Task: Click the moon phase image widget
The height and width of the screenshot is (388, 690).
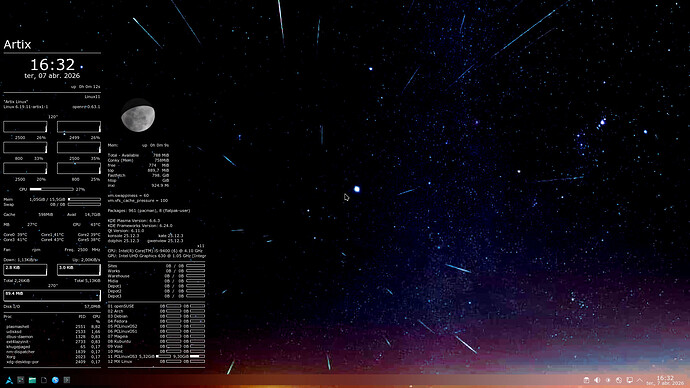Action: click(138, 115)
